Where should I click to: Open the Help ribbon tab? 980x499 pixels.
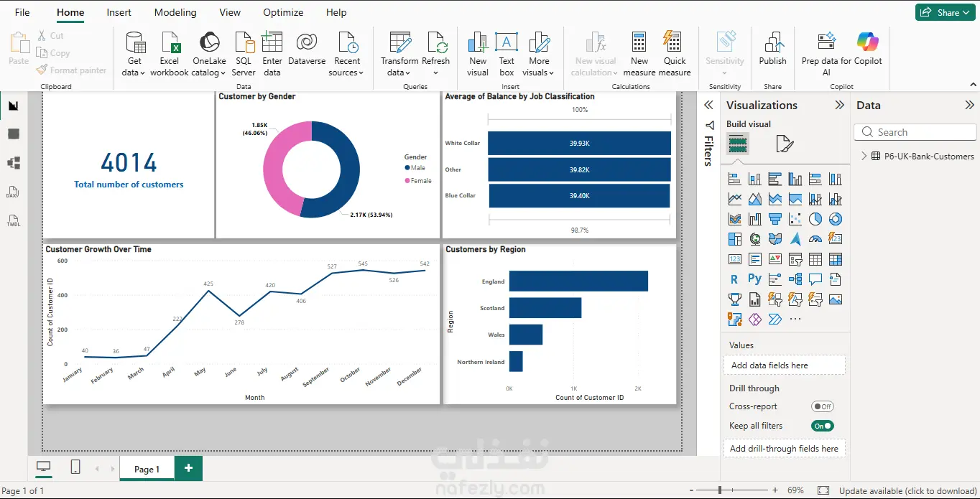[x=336, y=12]
